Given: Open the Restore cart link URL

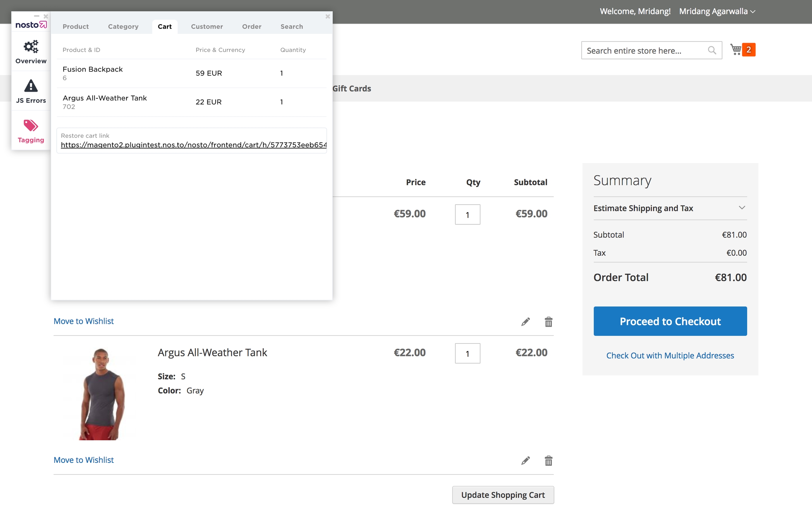Looking at the screenshot, I should coord(193,145).
